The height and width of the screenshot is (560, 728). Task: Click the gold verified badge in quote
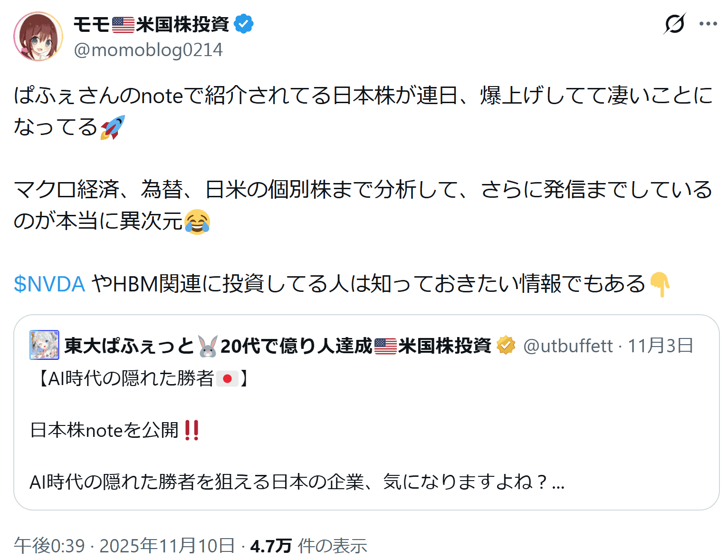click(506, 346)
